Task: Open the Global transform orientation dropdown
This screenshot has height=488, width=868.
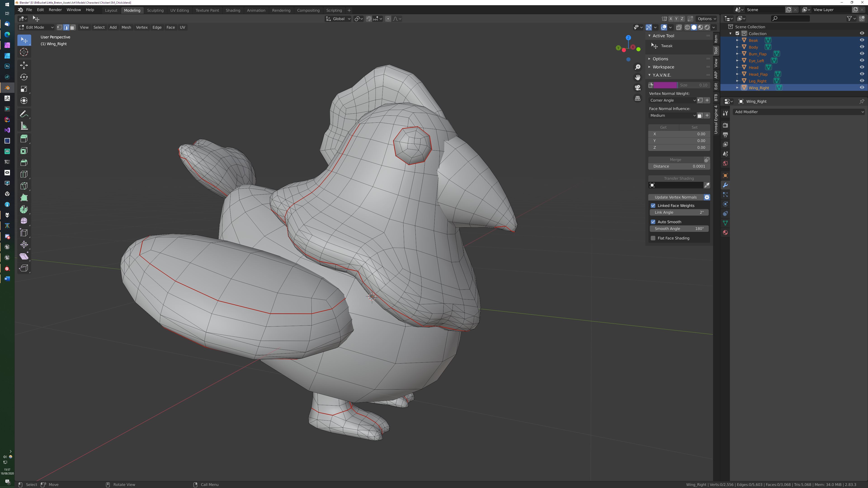Action: click(338, 19)
